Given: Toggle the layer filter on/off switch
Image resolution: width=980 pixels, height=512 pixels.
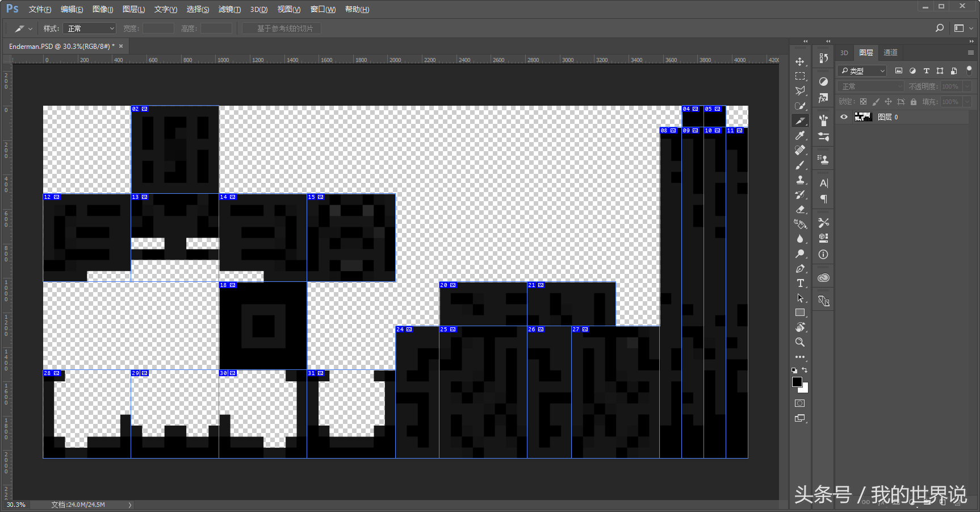Looking at the screenshot, I should [969, 70].
